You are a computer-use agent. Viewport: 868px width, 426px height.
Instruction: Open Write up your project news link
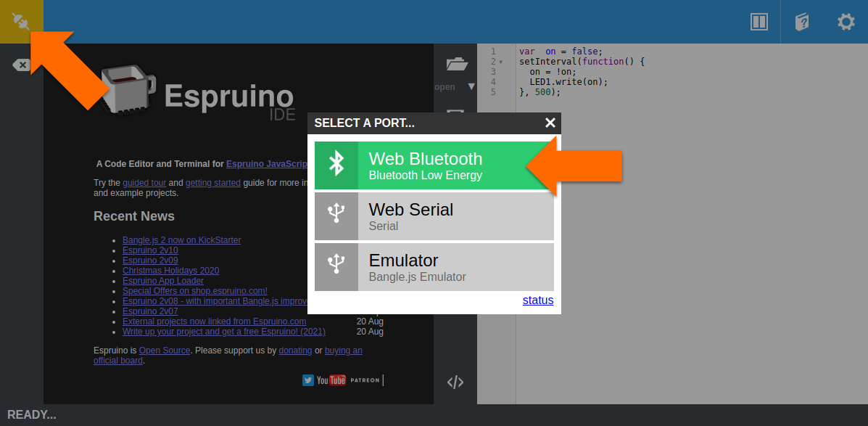[223, 332]
